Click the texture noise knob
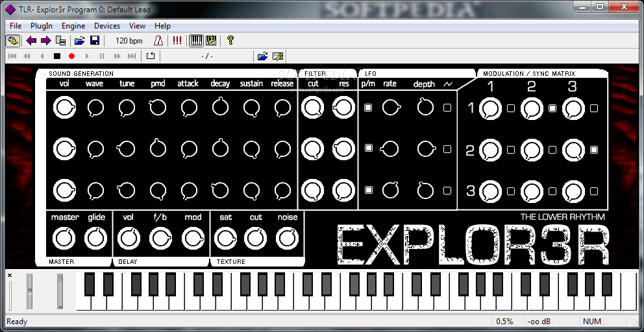644x332 pixels. 287,239
